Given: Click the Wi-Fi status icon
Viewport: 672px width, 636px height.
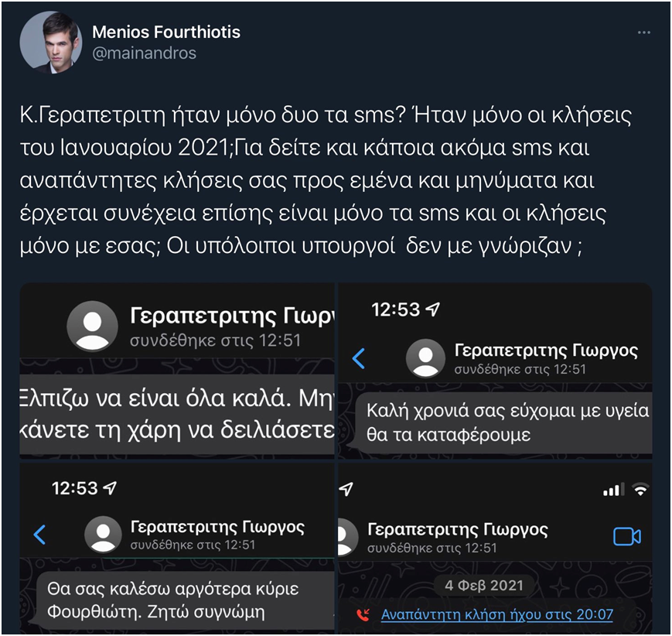Looking at the screenshot, I should (640, 489).
